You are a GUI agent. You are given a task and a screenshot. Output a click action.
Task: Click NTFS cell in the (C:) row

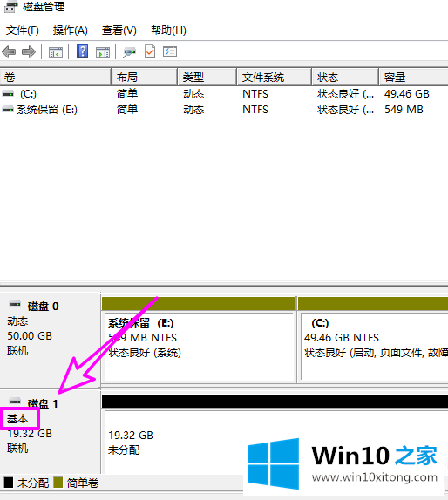255,94
